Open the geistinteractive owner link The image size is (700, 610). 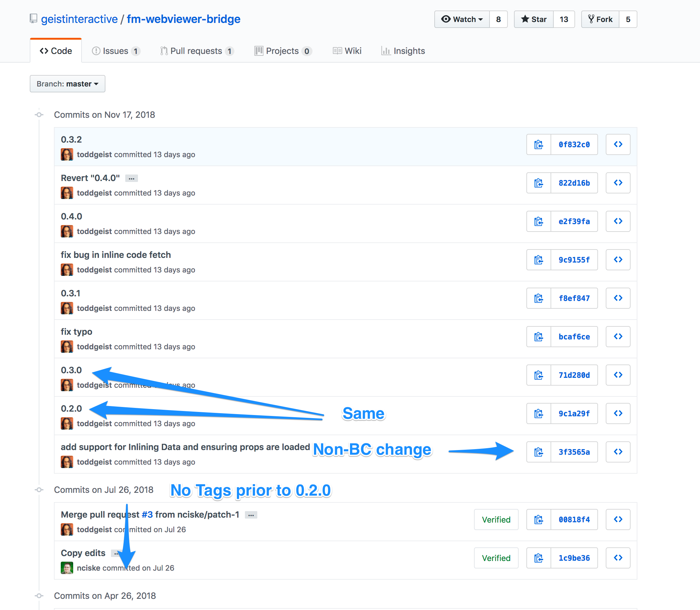point(79,19)
